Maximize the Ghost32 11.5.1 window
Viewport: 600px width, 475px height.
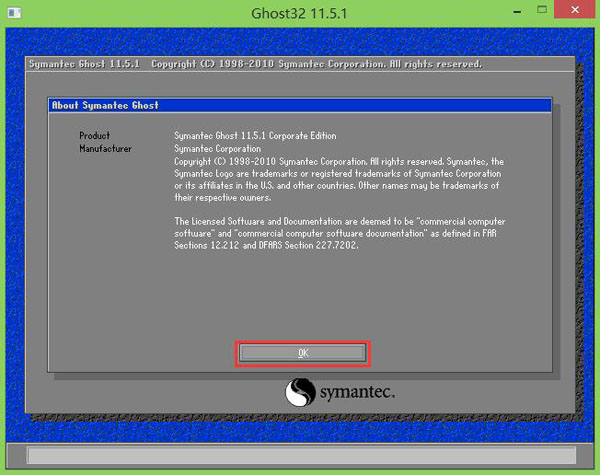pos(542,10)
